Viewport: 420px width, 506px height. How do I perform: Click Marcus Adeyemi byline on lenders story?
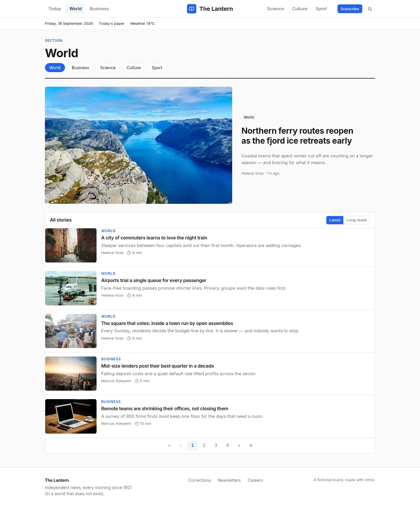(116, 381)
